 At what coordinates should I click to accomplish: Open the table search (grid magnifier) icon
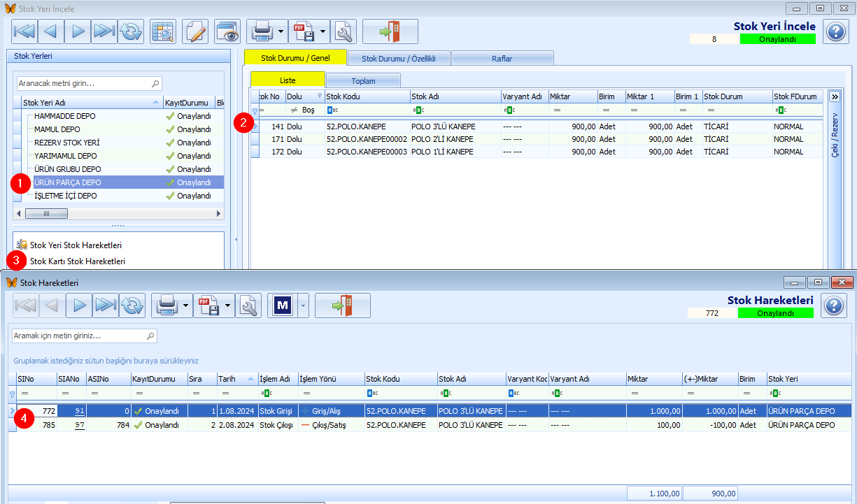163,31
